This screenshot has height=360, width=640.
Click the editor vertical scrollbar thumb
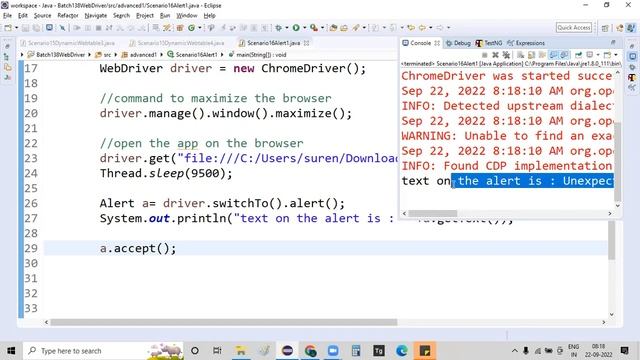click(611, 240)
